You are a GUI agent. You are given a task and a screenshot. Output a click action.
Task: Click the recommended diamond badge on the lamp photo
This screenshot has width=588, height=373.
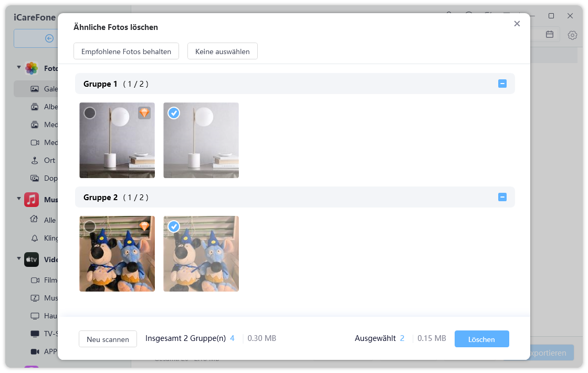coord(144,112)
